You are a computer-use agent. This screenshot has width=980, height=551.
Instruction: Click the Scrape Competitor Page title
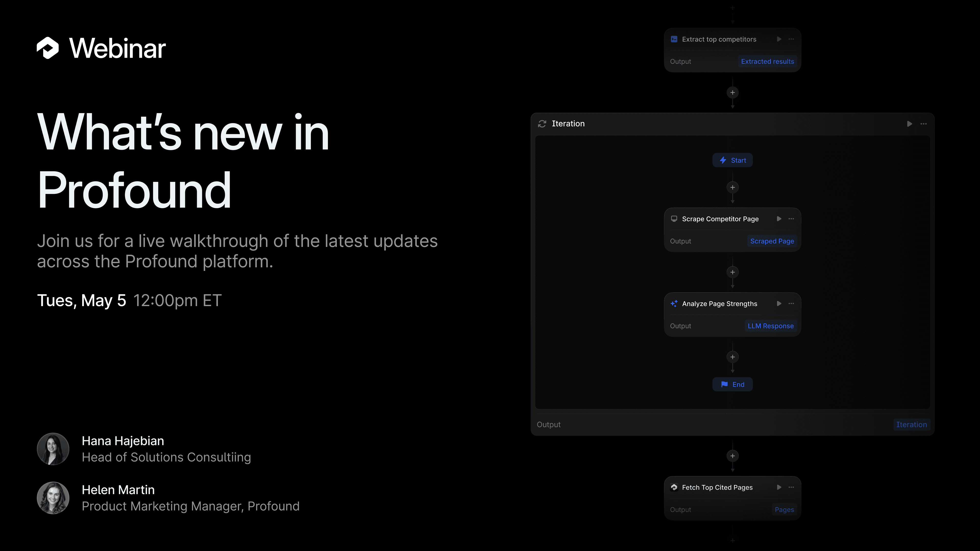720,219
